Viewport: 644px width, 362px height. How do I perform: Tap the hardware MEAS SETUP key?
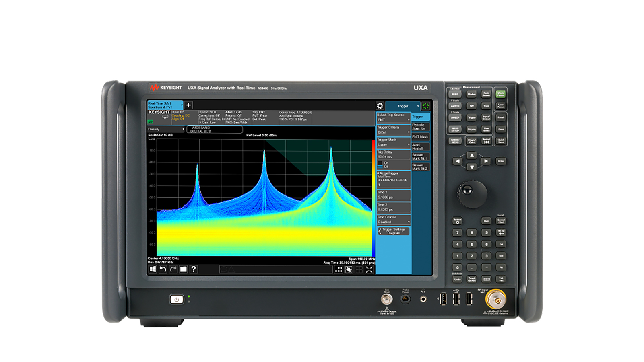coord(455,130)
